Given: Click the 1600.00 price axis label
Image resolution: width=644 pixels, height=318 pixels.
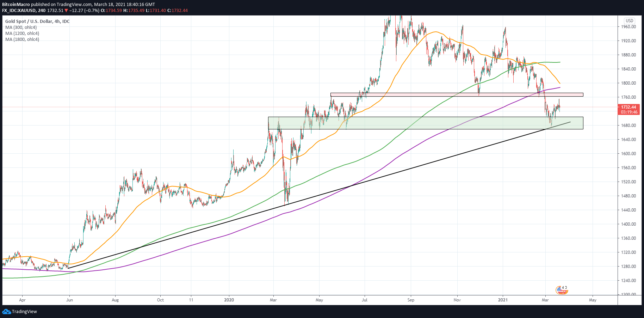Looking at the screenshot, I should point(628,154).
